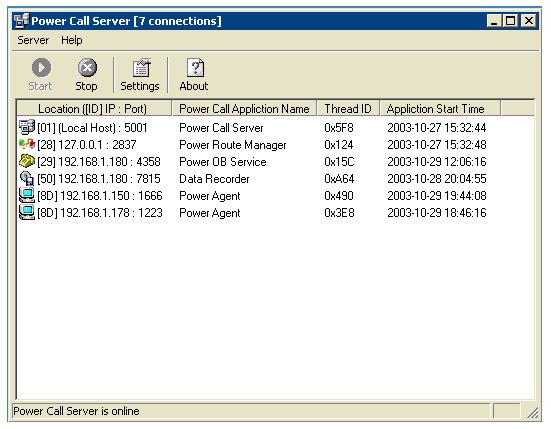This screenshot has height=429, width=551.
Task: Click Power Agent icon for 192.168.1.150
Action: 27,195
